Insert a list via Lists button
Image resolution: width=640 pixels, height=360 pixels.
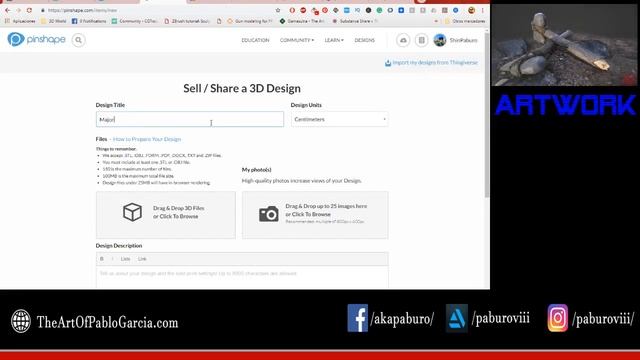tap(125, 259)
